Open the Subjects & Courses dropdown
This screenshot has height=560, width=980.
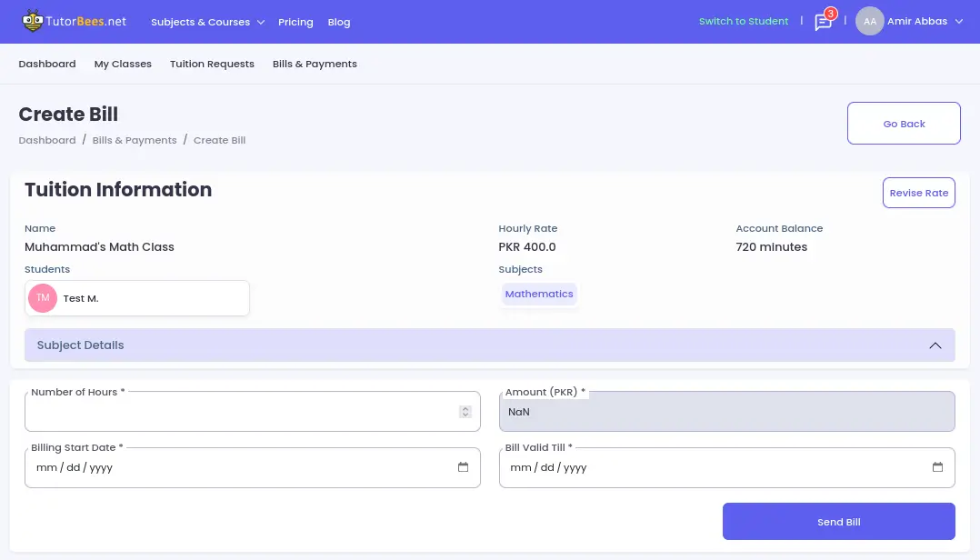click(x=202, y=21)
